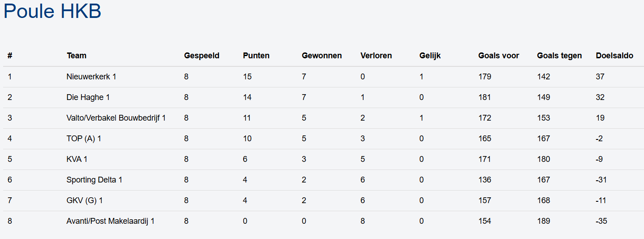This screenshot has height=239, width=644.
Task: Select the GKV (G) 1 team name
Action: [x=84, y=200]
